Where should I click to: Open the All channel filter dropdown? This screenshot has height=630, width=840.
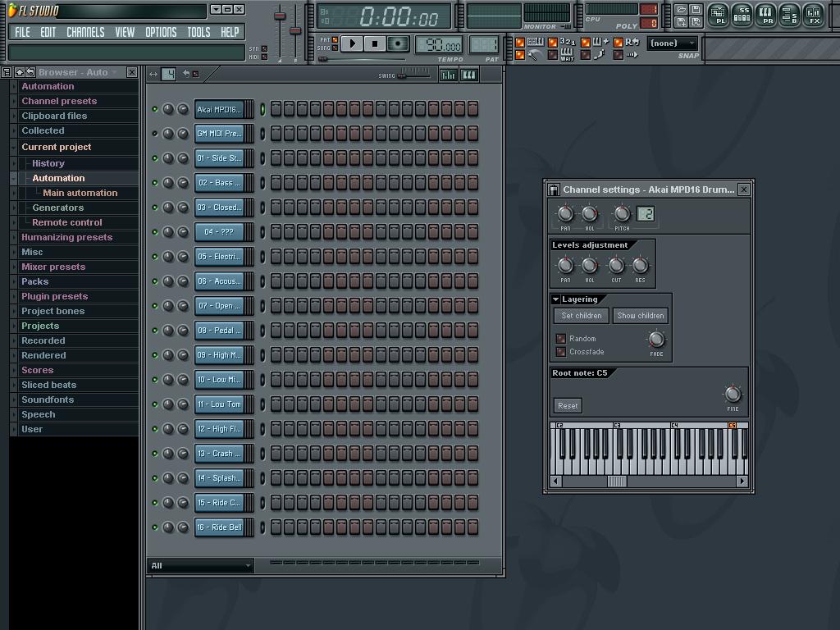point(201,565)
